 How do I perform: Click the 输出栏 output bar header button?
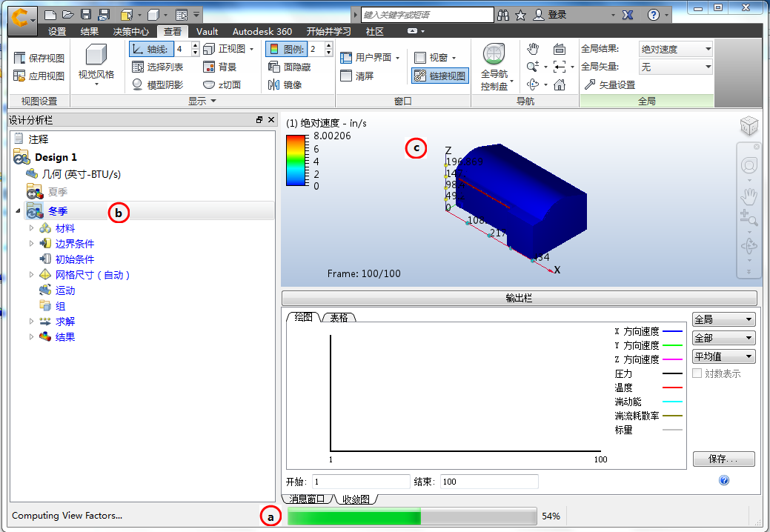point(519,298)
